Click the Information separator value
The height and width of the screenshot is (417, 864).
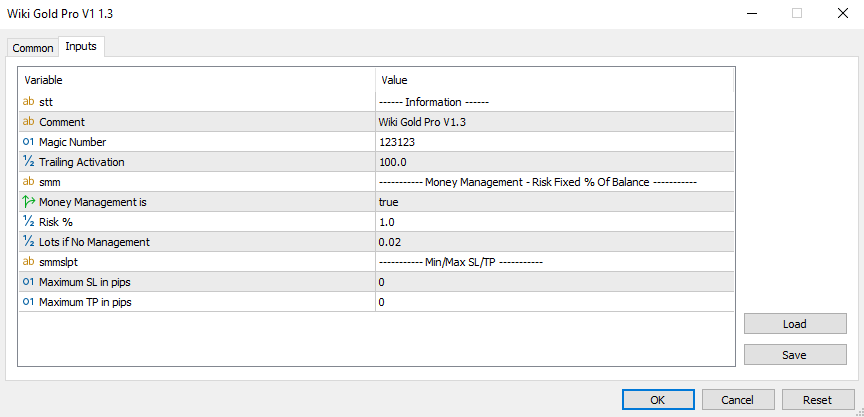434,102
